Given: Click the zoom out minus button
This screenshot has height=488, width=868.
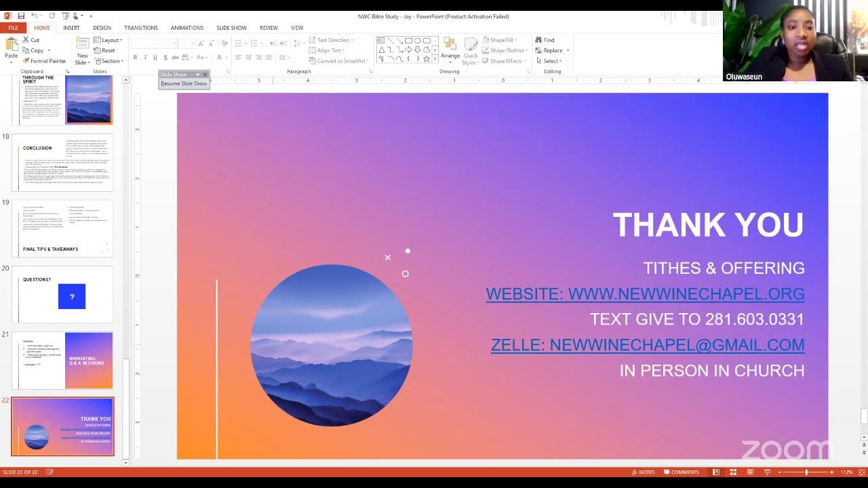Looking at the screenshot, I should [780, 472].
